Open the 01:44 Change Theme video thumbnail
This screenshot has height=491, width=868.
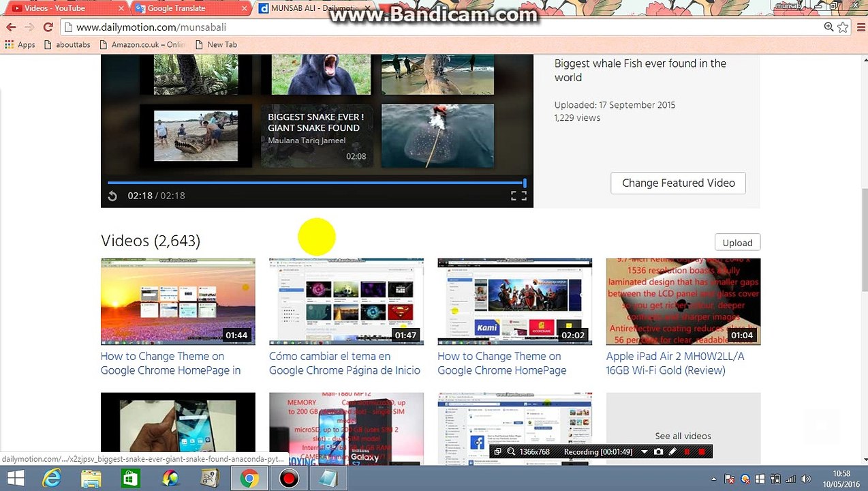point(178,301)
